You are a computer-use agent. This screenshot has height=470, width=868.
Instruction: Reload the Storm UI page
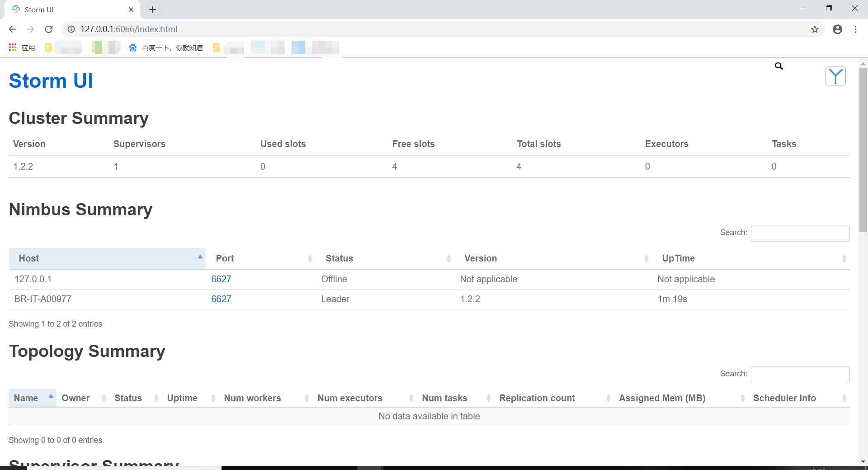click(x=49, y=29)
